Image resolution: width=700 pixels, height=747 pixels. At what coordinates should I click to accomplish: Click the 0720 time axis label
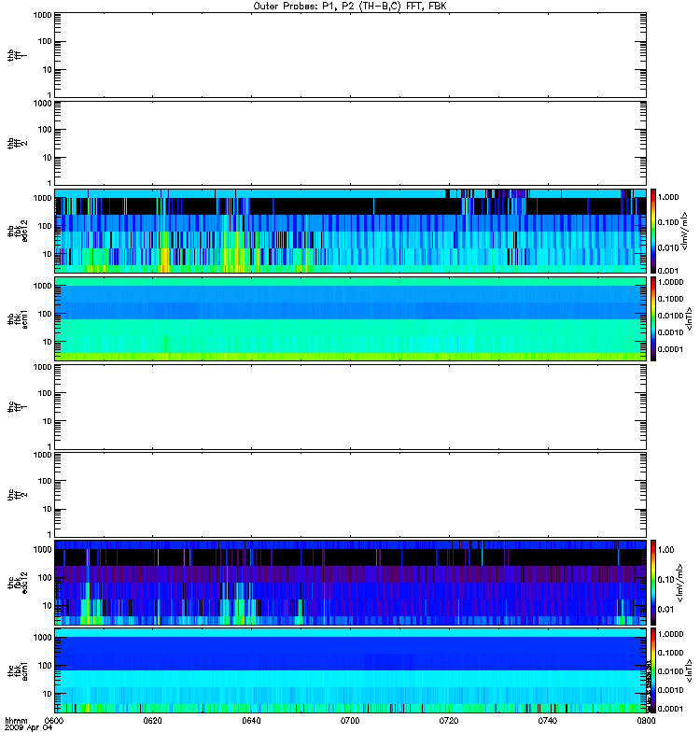pos(449,721)
